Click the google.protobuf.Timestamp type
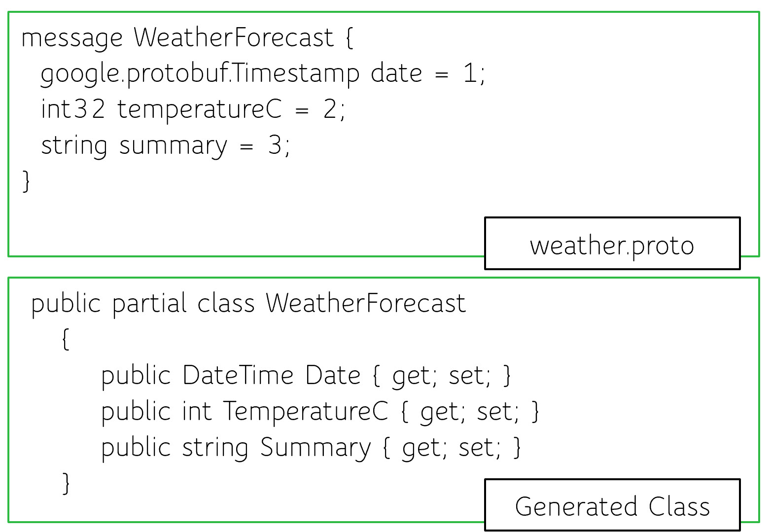771x532 pixels. [200, 74]
